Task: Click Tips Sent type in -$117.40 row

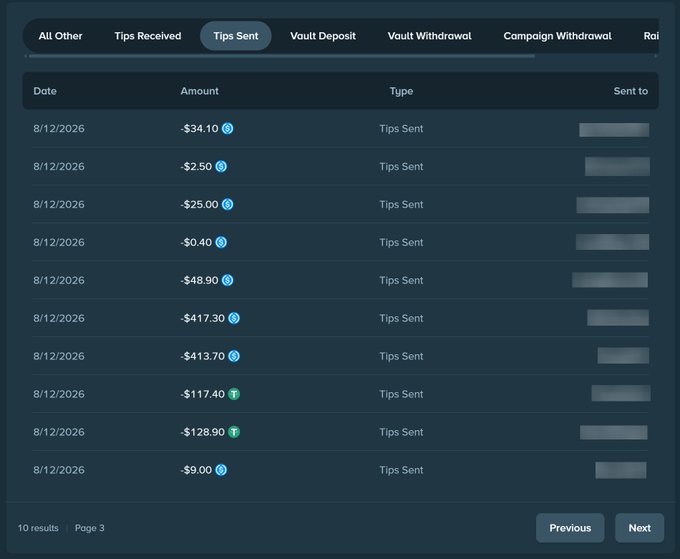Action: 401,394
